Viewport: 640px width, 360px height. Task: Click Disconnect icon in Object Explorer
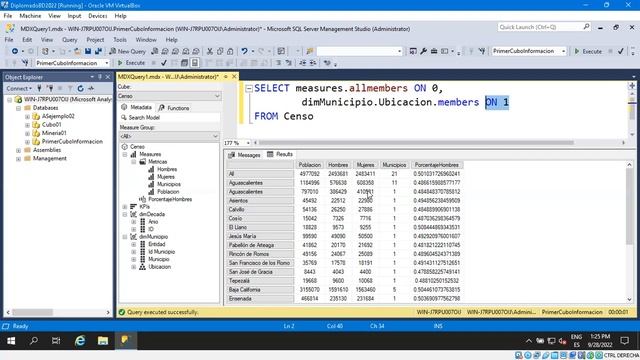(x=50, y=88)
